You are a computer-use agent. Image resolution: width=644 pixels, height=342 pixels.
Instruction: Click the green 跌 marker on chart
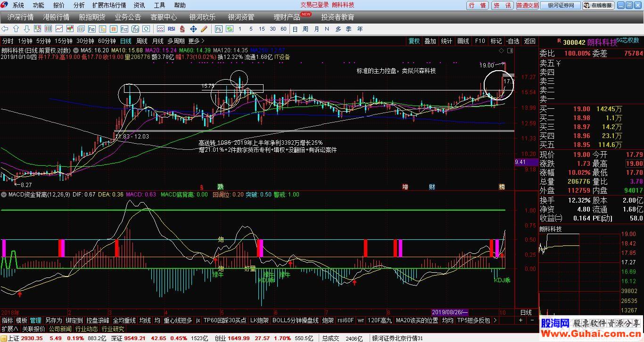point(220,187)
